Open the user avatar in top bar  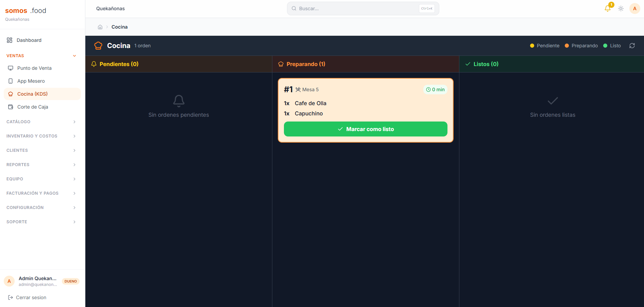pos(634,9)
